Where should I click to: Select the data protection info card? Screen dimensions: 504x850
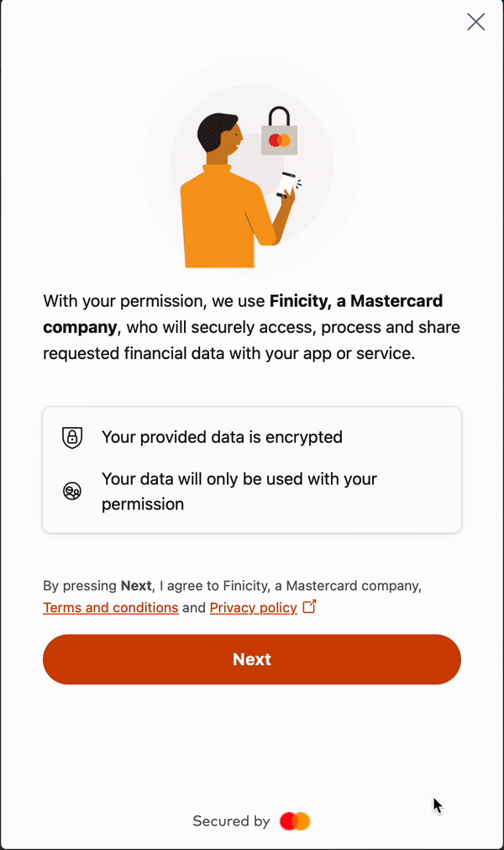(x=252, y=469)
